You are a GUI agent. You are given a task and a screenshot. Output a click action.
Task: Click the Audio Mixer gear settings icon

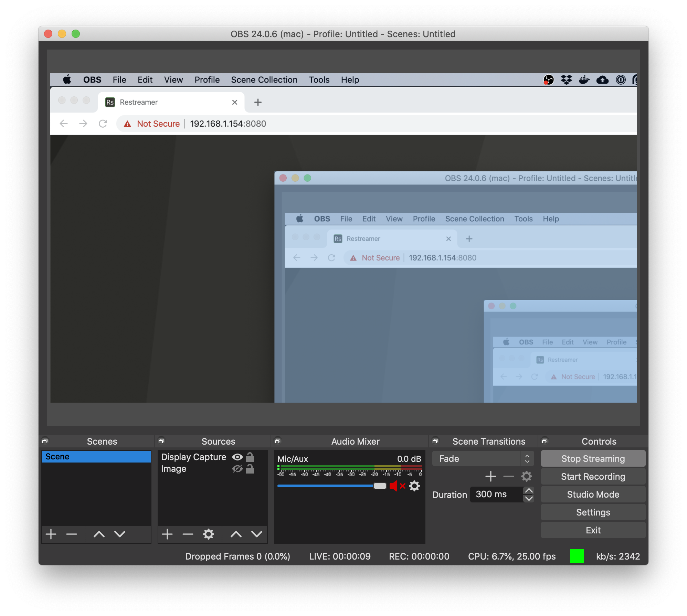pos(417,486)
